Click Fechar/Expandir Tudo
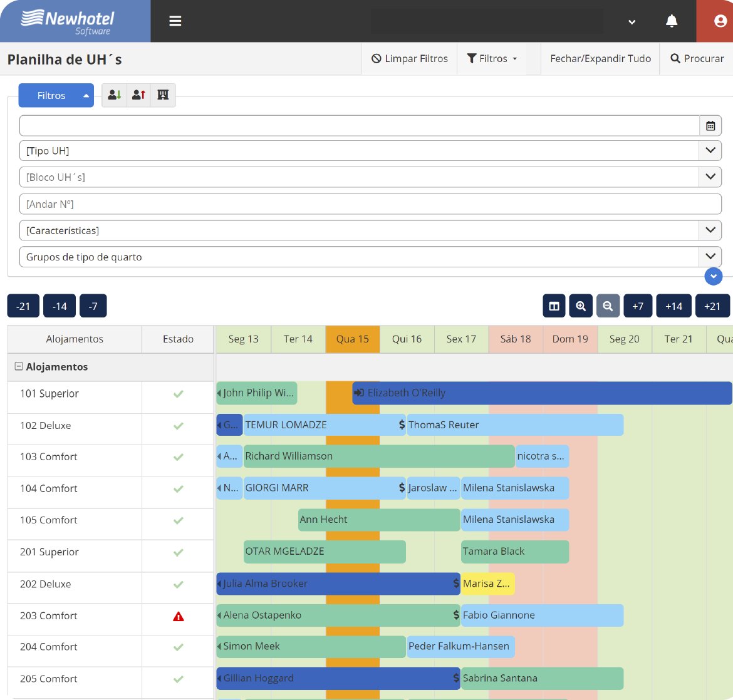Screen dimensions: 733x700 click(x=600, y=58)
